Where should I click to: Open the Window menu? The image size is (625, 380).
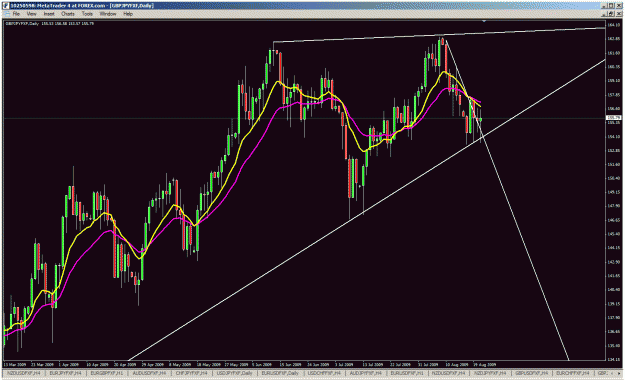pos(108,14)
